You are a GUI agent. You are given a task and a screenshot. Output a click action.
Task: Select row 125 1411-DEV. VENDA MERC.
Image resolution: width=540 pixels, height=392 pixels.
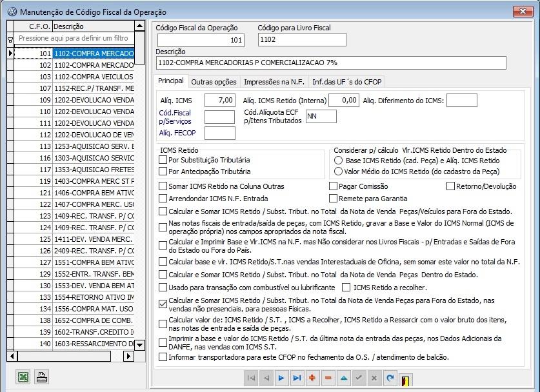coord(74,239)
